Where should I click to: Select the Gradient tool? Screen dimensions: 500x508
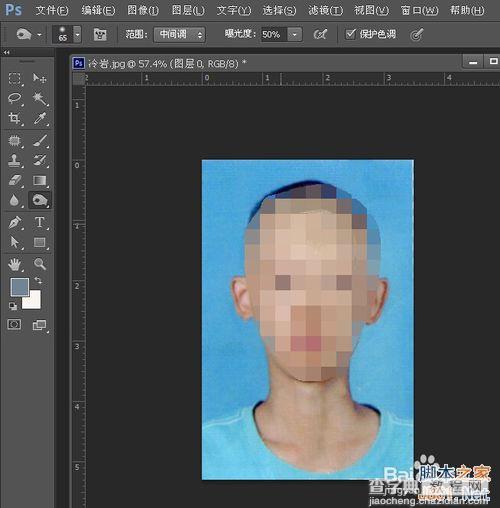[x=40, y=180]
